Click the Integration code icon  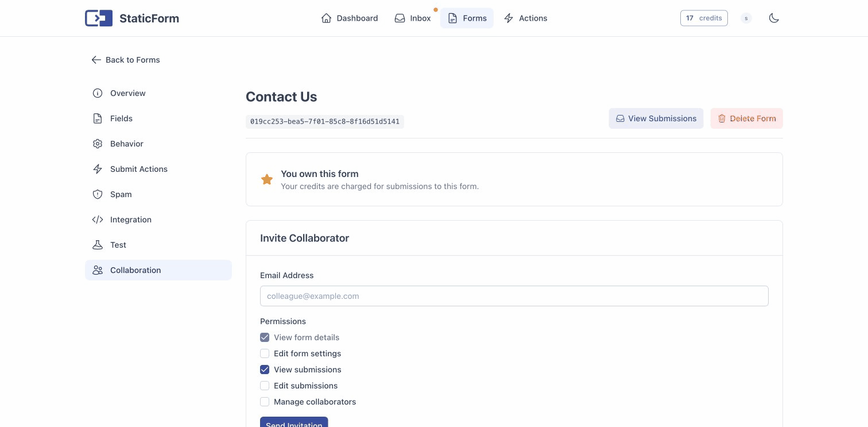coord(98,220)
